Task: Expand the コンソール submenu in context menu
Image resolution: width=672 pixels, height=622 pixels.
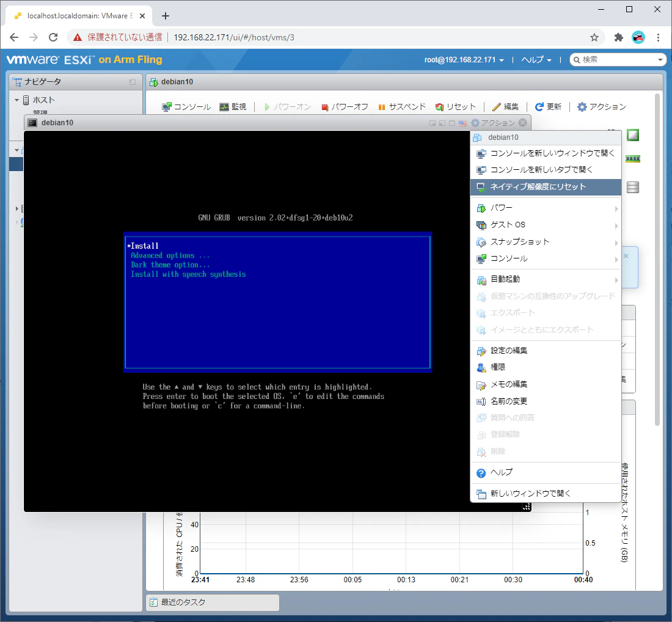Action: tap(546, 258)
